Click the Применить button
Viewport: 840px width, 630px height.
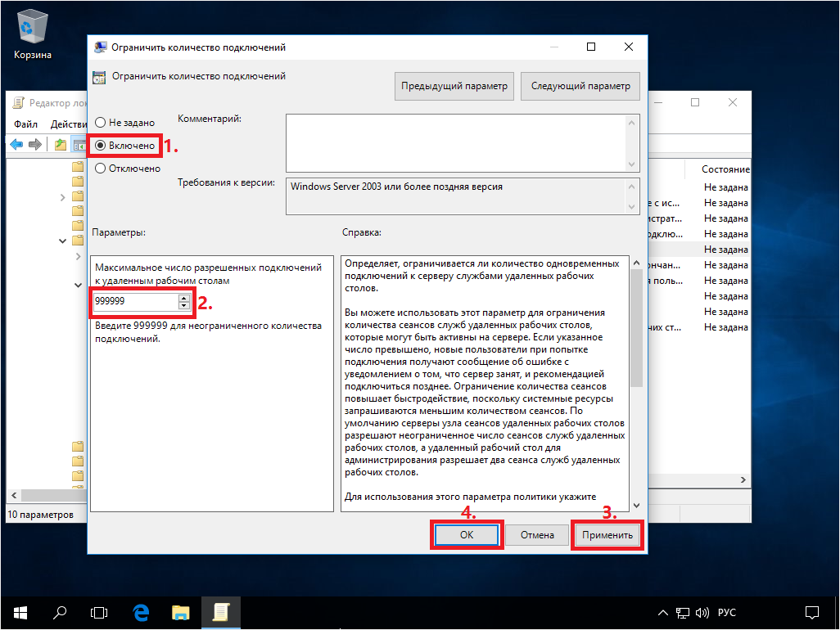point(607,535)
